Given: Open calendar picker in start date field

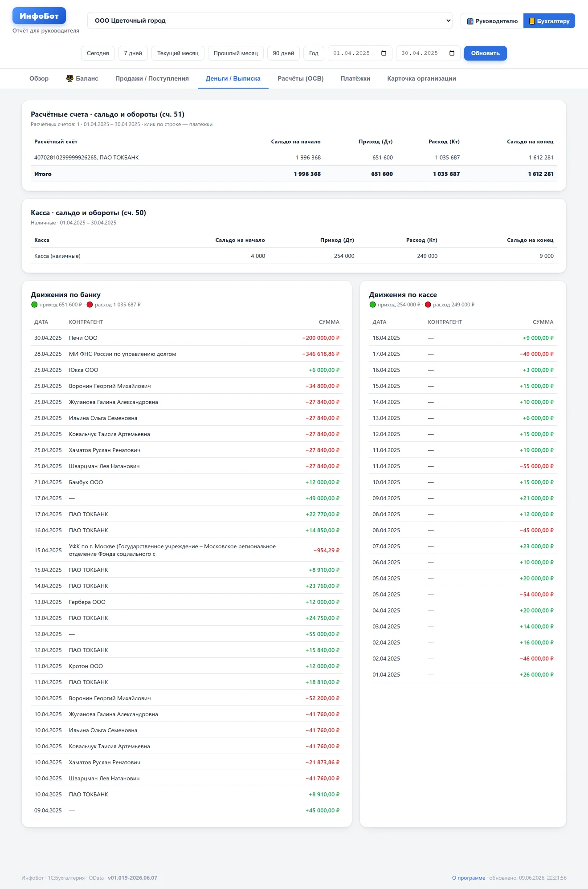Looking at the screenshot, I should [384, 53].
